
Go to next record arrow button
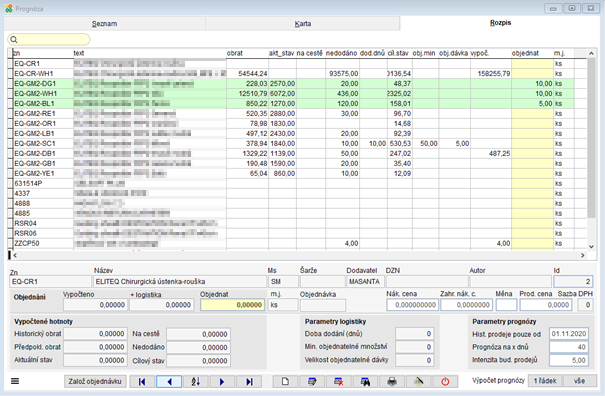(222, 381)
